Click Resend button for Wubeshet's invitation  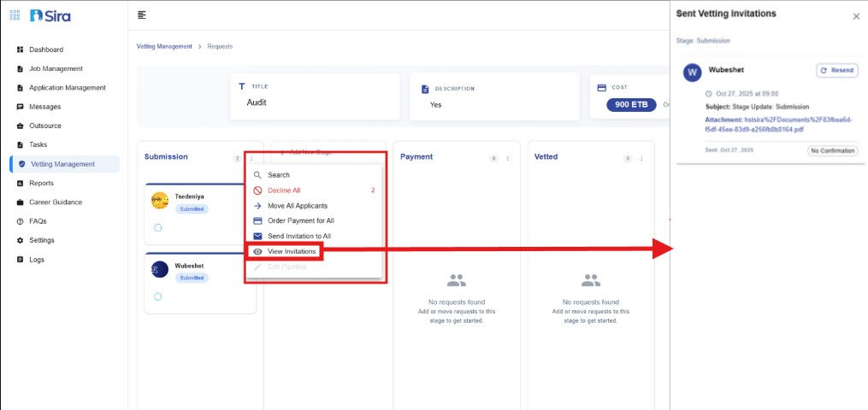(836, 70)
